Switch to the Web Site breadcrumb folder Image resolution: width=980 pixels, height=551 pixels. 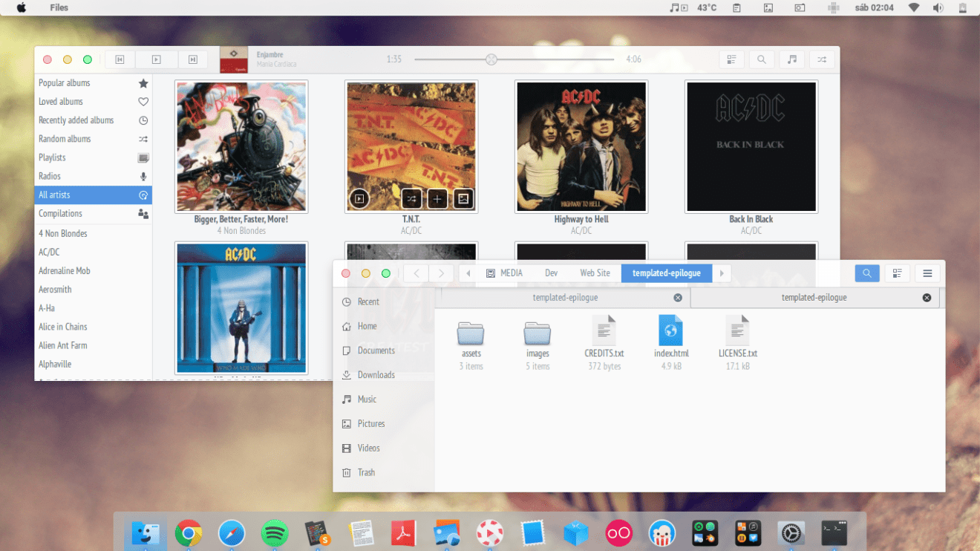click(595, 273)
